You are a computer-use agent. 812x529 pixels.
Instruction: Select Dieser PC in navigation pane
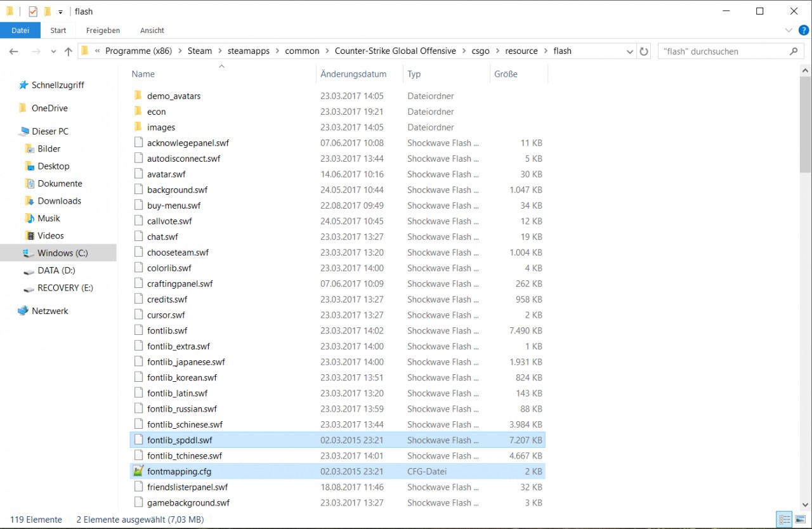pyautogui.click(x=50, y=131)
